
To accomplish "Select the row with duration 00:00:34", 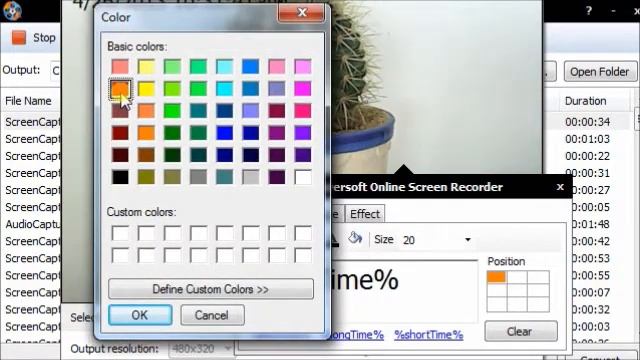I will click(x=587, y=122).
